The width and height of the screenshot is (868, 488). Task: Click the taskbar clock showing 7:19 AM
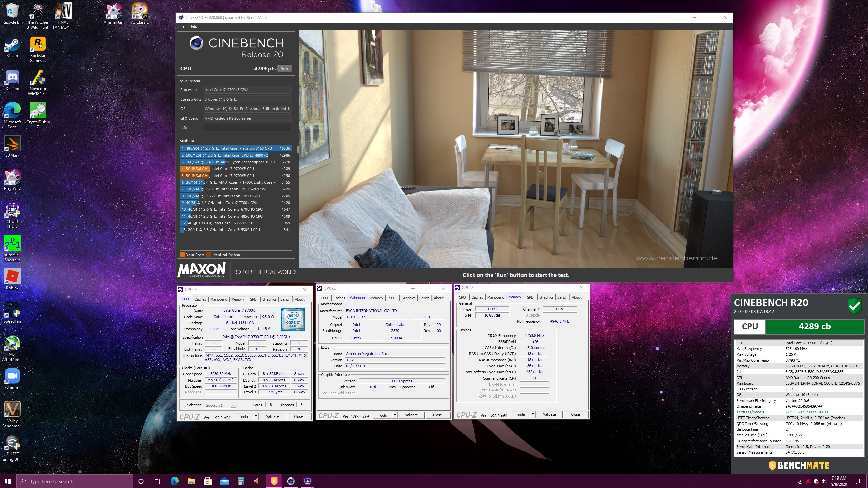pyautogui.click(x=839, y=481)
